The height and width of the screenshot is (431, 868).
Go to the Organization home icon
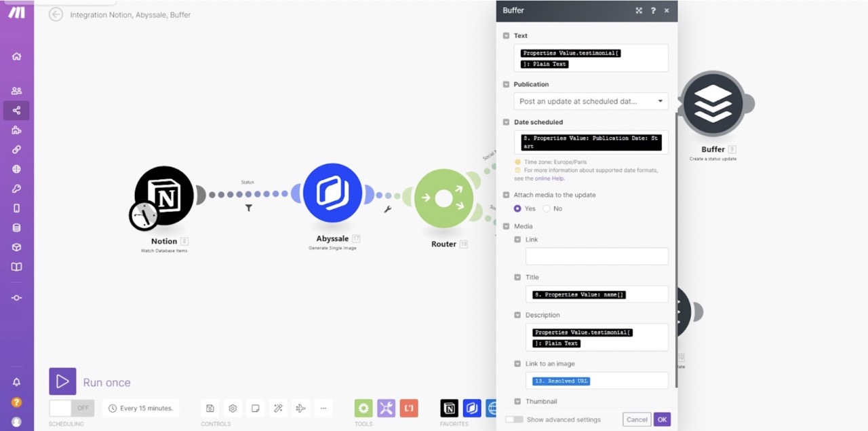16,56
